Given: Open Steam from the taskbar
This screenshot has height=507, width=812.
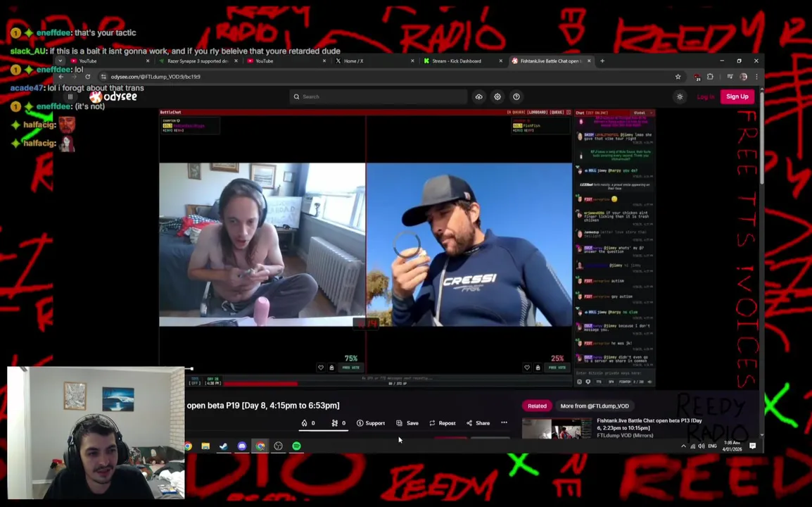Looking at the screenshot, I should [224, 446].
